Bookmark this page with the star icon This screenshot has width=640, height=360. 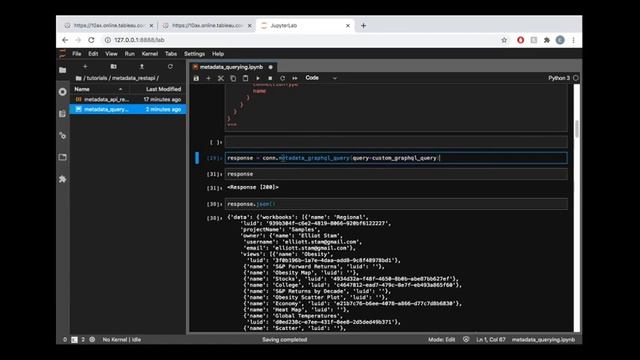(x=504, y=40)
